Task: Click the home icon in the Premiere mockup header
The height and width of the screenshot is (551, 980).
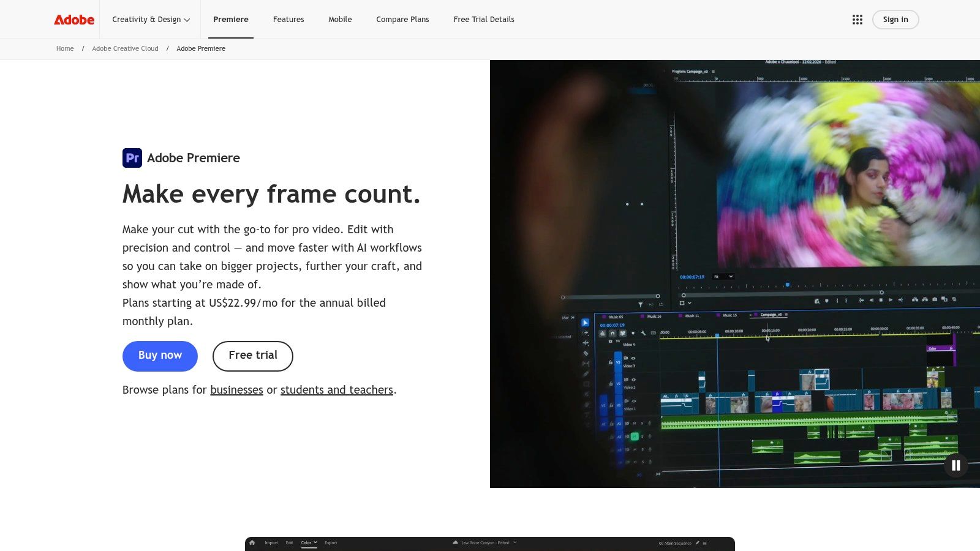Action: (252, 542)
